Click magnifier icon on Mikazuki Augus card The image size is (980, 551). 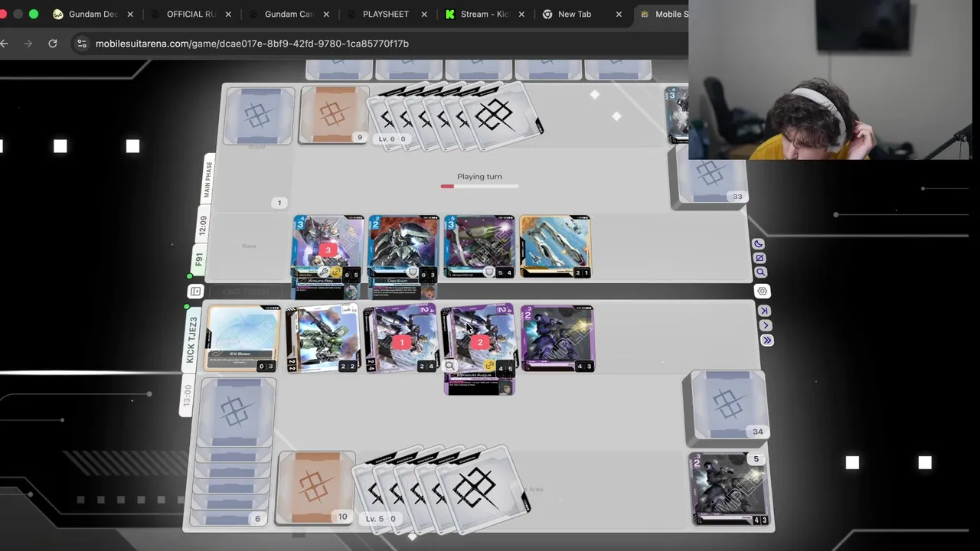click(x=449, y=366)
